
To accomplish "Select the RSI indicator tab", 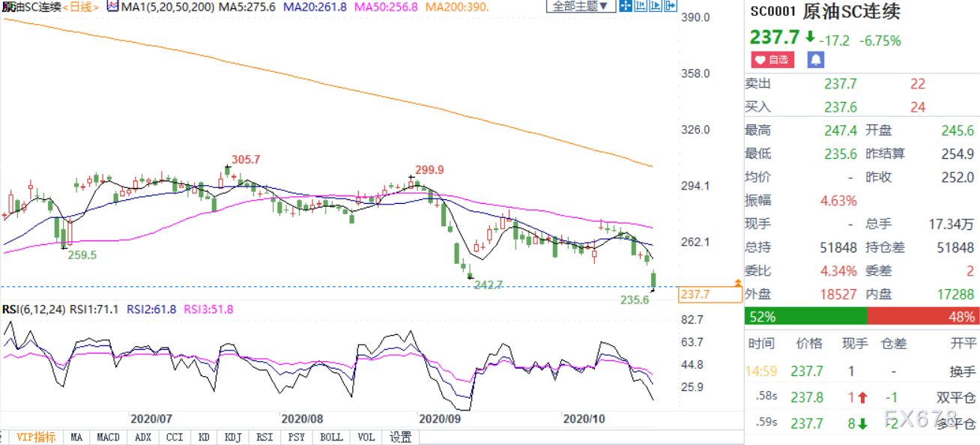I will pos(264,437).
